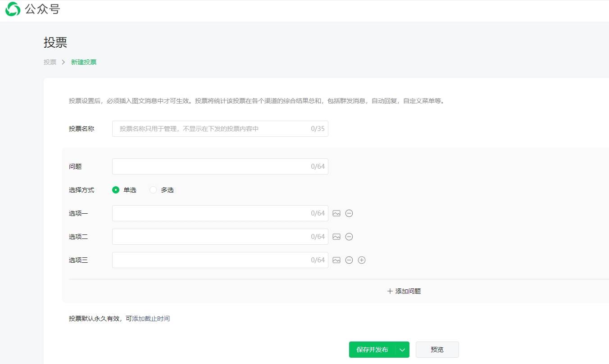Remove 选项二 with minus icon
The width and height of the screenshot is (609, 364).
[x=349, y=237]
